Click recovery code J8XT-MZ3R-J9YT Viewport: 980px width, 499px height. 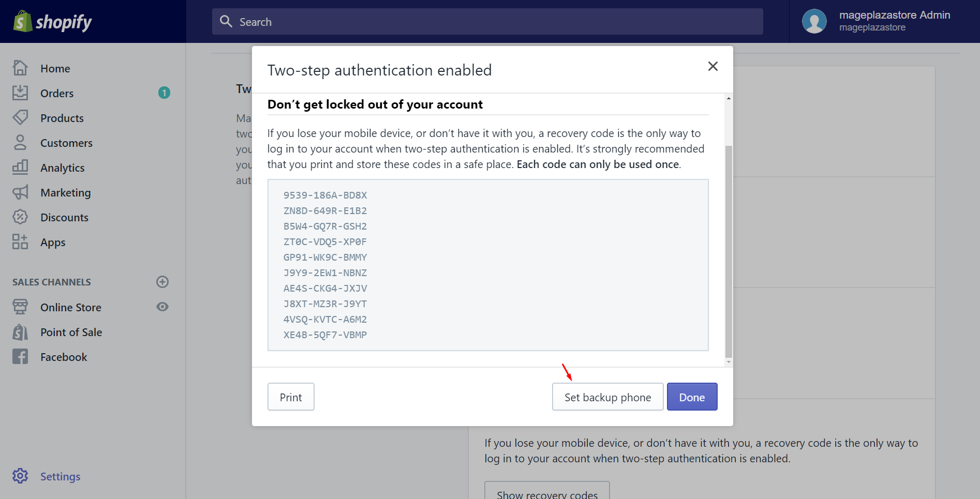click(x=325, y=304)
